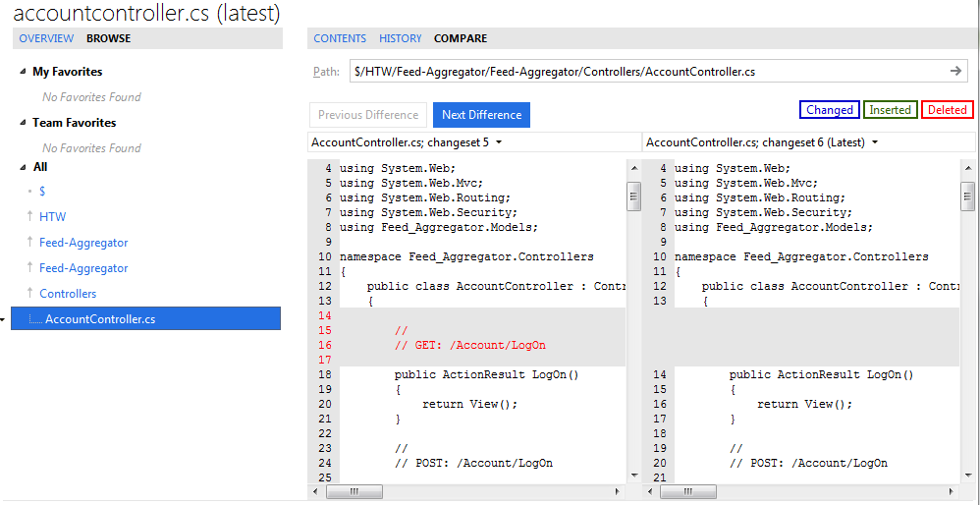
Task: Collapse the Team Favorites section
Action: click(x=24, y=123)
